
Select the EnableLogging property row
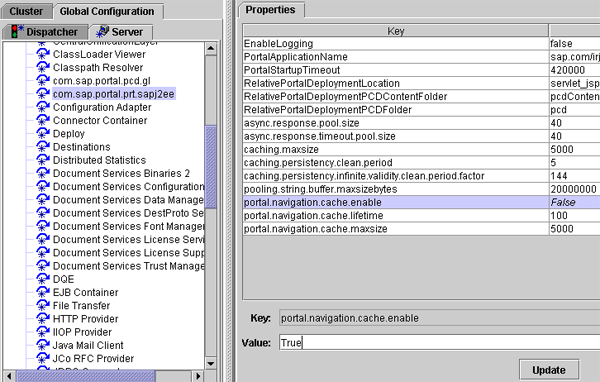tap(421, 43)
